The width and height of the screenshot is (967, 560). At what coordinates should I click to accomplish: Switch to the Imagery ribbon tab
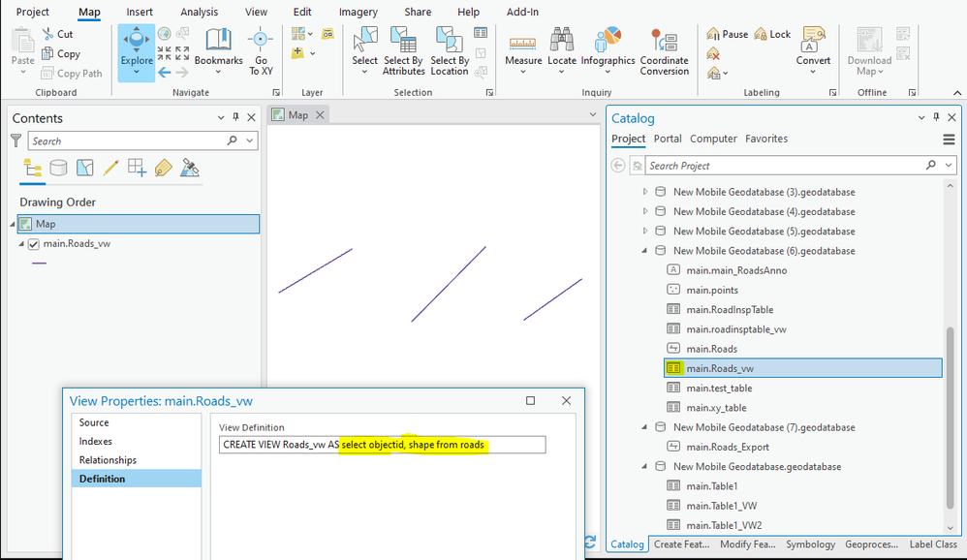tap(358, 12)
